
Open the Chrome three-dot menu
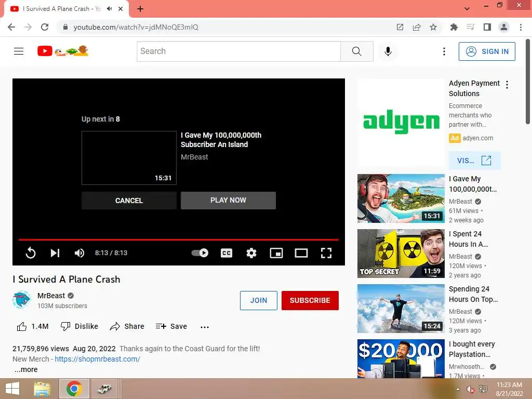[x=521, y=27]
